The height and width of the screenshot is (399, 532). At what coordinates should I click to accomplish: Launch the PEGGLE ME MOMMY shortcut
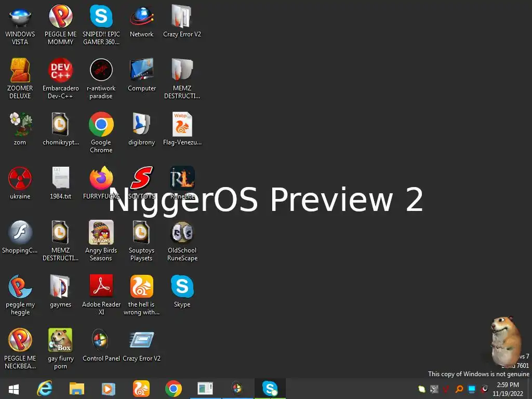[60, 24]
